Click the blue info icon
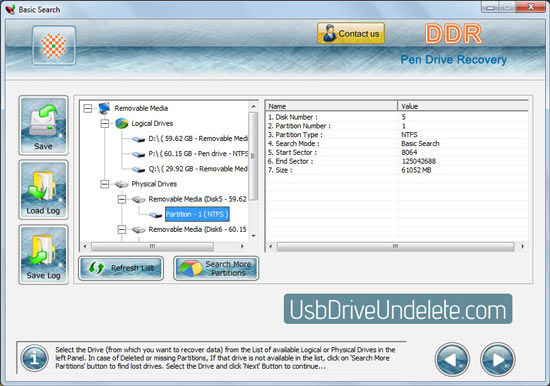Screen dimensions: 550x386 34,358
